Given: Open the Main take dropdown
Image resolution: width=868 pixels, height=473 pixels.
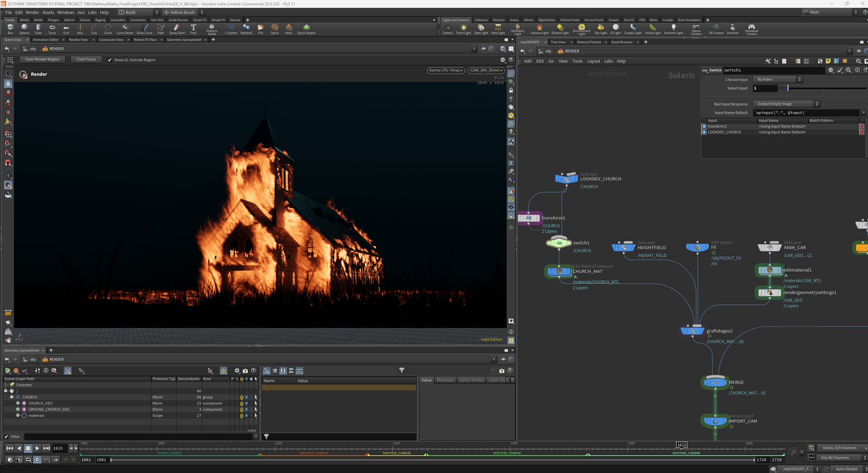Looking at the screenshot, I should [830, 12].
